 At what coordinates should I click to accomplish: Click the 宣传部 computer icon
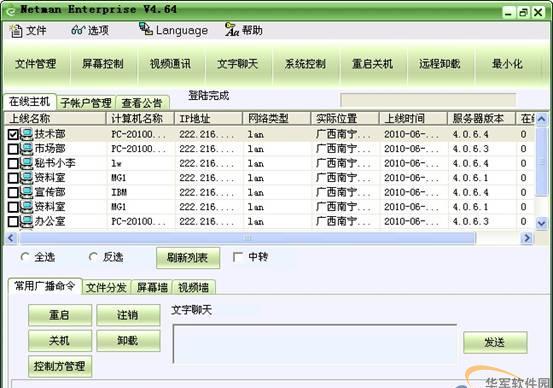click(x=26, y=192)
